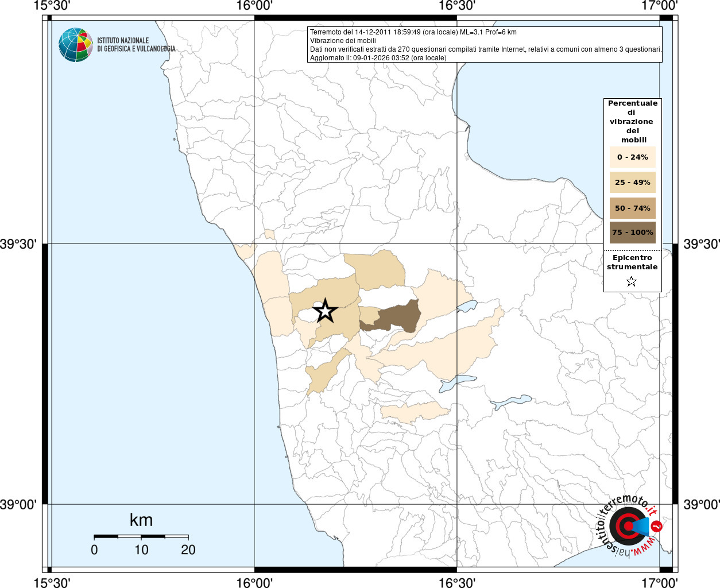
Task: Click the 'Dati non verificati' questionnaire line
Action: click(x=486, y=49)
